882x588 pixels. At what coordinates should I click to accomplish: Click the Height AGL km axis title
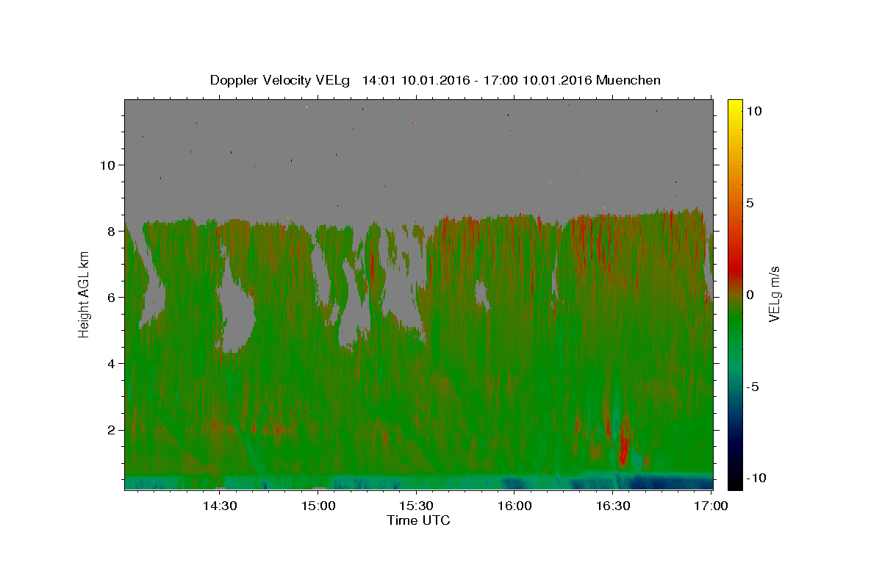85,293
